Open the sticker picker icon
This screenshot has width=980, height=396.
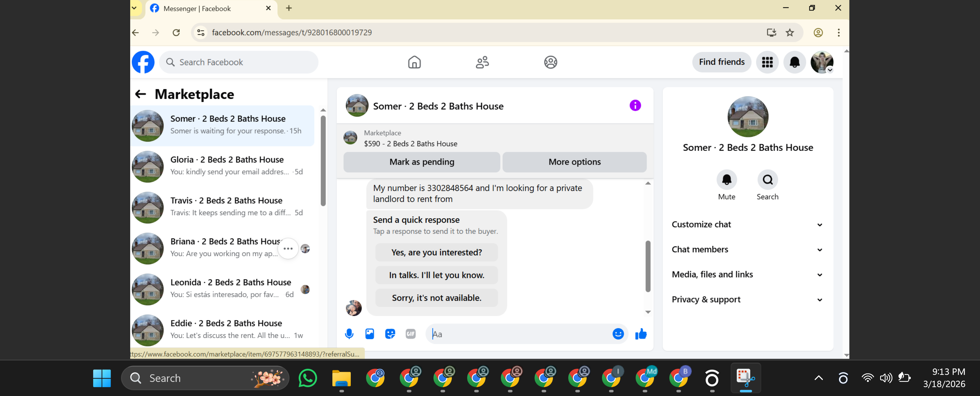(x=390, y=334)
